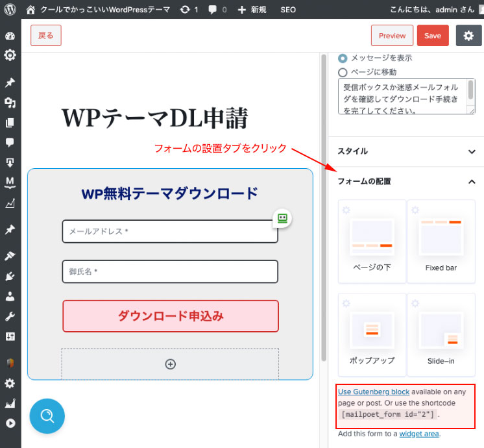Click gear icon on ページの下 card
This screenshot has width=484, height=448.
[x=346, y=210]
